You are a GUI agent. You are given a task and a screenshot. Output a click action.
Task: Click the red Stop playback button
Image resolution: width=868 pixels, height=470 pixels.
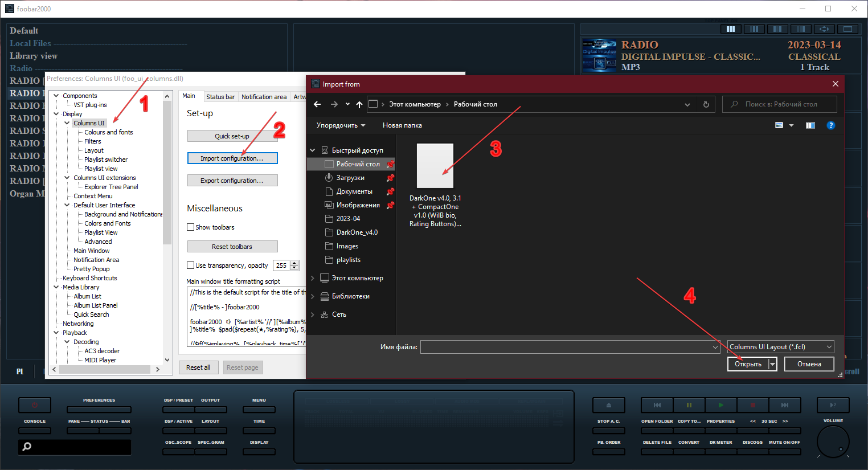[x=752, y=405]
